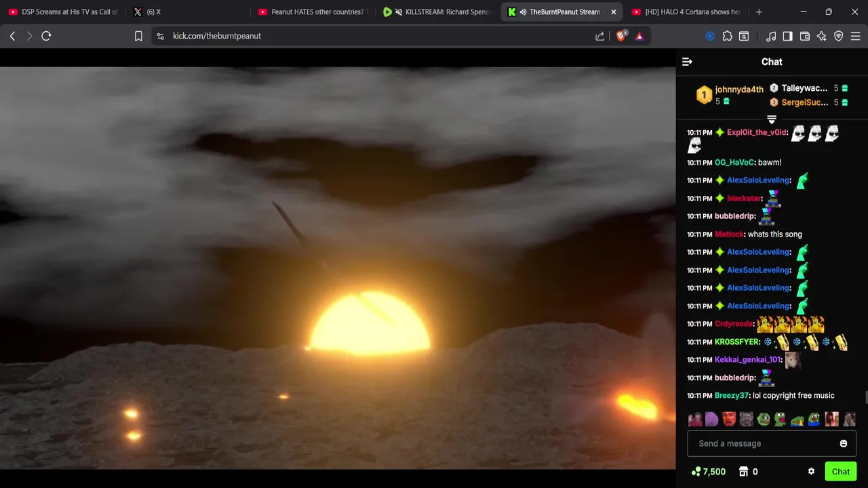The image size is (868, 488).
Task: Click username Crdyrsoda in chat
Action: (x=734, y=324)
